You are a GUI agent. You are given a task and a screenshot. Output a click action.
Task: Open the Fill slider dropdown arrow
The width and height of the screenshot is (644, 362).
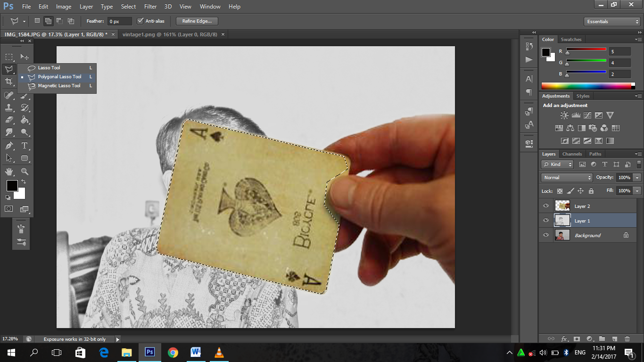[637, 191]
